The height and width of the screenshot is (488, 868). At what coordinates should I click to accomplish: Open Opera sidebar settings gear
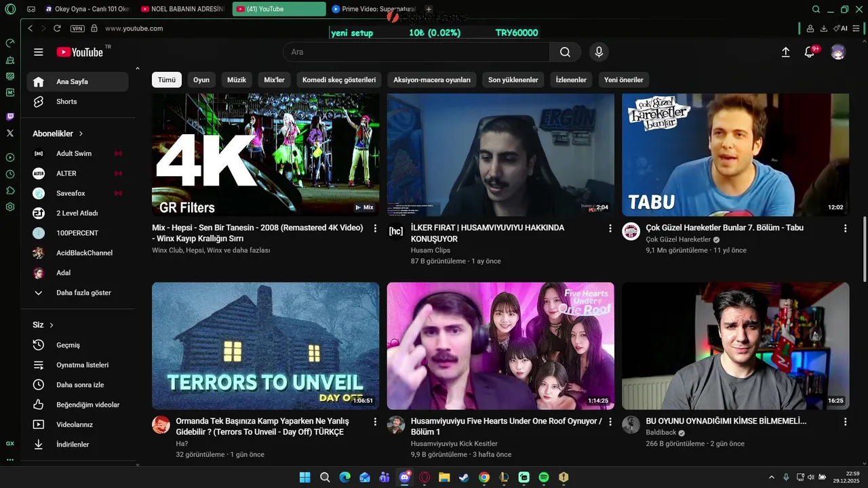[x=10, y=207]
